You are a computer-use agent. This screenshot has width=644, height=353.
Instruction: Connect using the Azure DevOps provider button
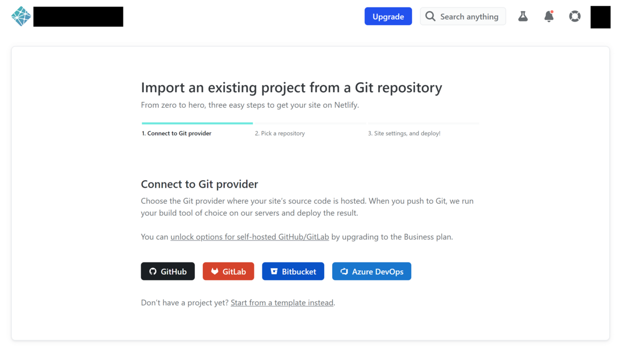click(x=371, y=271)
